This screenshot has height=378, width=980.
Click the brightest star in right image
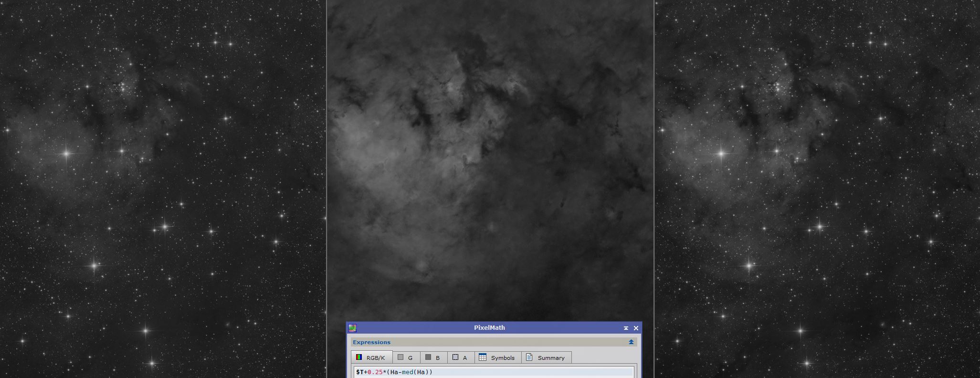(x=721, y=153)
